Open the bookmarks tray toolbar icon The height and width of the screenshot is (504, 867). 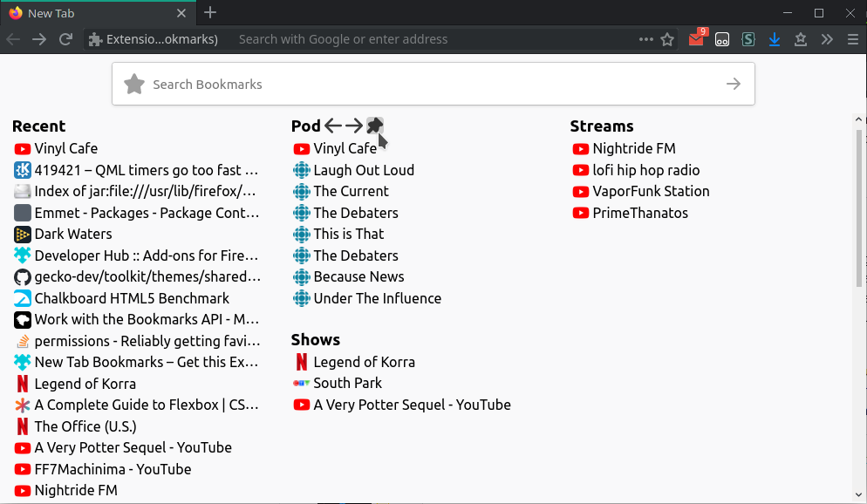coord(801,39)
